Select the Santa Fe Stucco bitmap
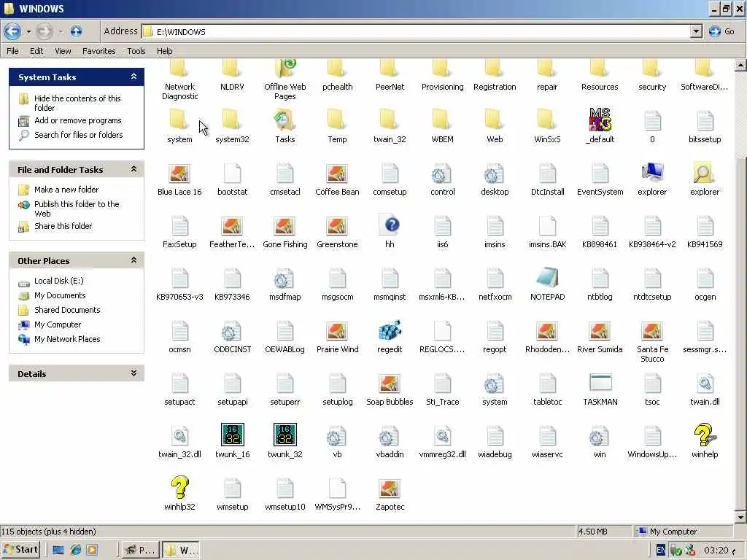This screenshot has width=747, height=560. (652, 331)
